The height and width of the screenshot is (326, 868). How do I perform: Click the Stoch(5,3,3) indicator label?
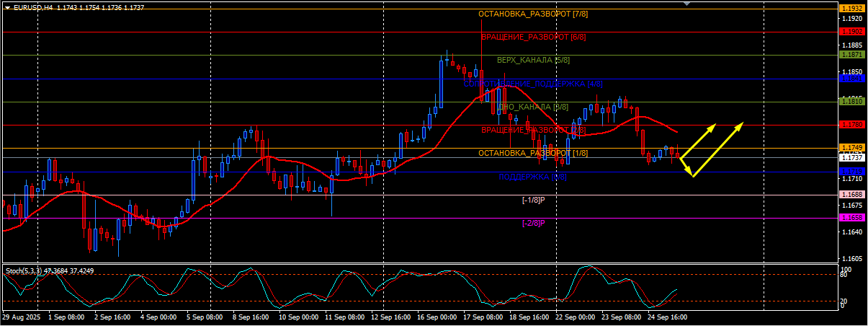(x=49, y=270)
